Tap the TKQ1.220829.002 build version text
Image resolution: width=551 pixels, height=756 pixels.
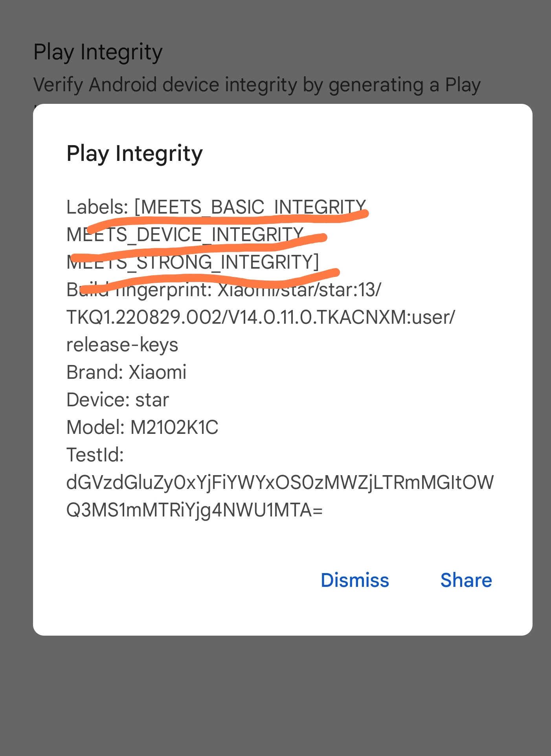(144, 317)
